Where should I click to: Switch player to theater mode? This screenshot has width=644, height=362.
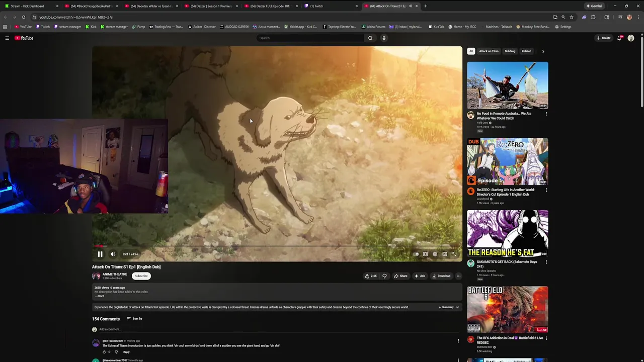(x=444, y=254)
